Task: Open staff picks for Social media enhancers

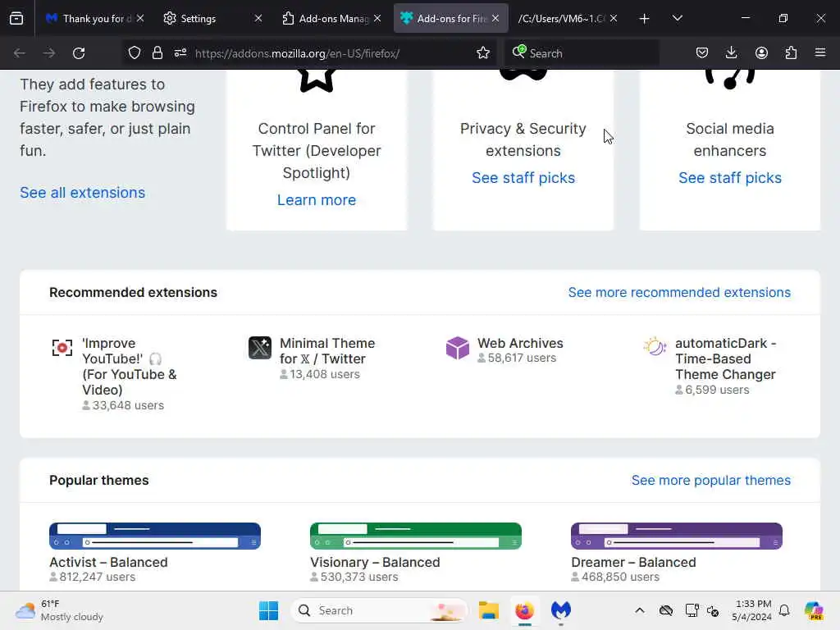Action: click(x=729, y=178)
